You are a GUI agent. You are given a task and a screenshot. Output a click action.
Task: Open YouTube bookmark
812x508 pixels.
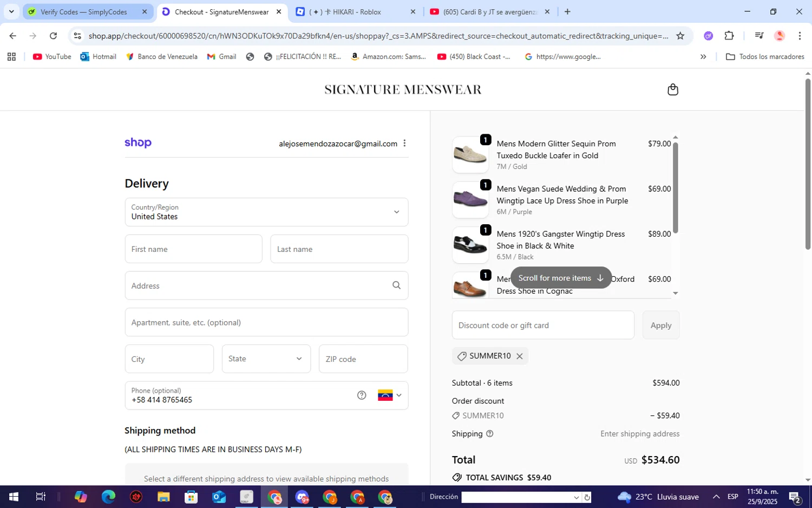[52, 56]
